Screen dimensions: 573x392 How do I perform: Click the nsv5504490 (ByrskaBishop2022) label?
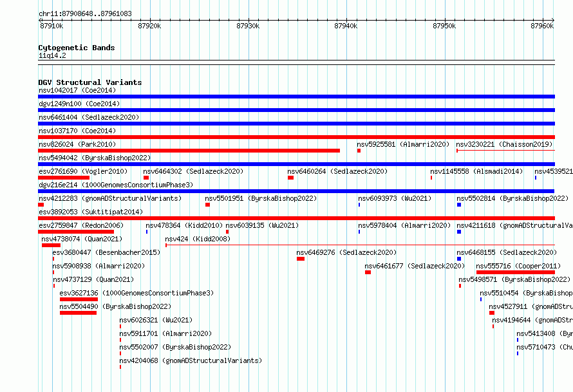point(115,306)
